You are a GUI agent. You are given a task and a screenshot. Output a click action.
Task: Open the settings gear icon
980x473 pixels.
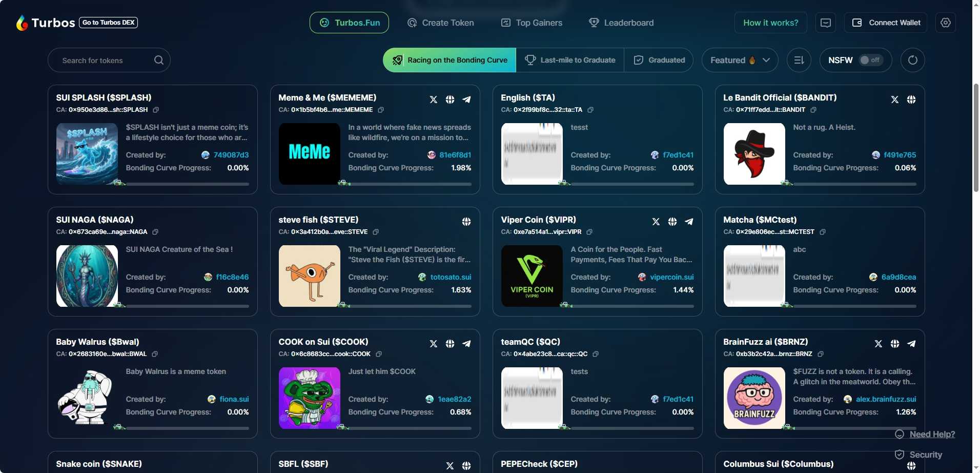pos(945,23)
